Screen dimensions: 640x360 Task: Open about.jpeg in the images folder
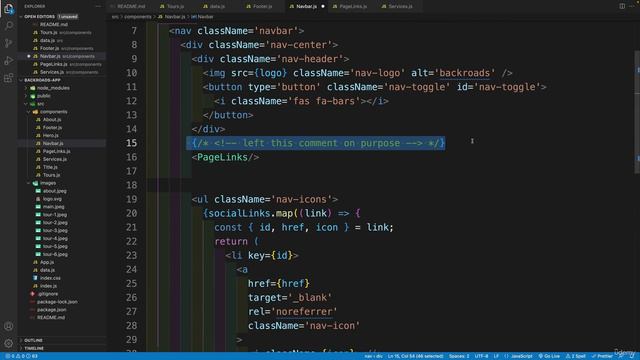click(x=55, y=191)
